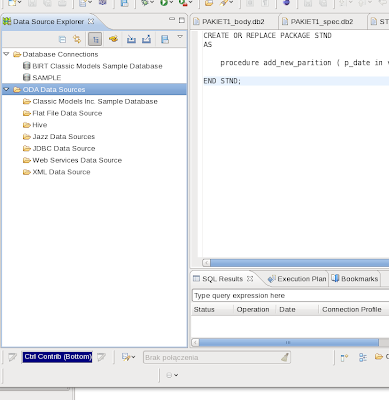Click the broom clear icon in connection field
Viewport: 389px width, 400px height.
pos(284,357)
